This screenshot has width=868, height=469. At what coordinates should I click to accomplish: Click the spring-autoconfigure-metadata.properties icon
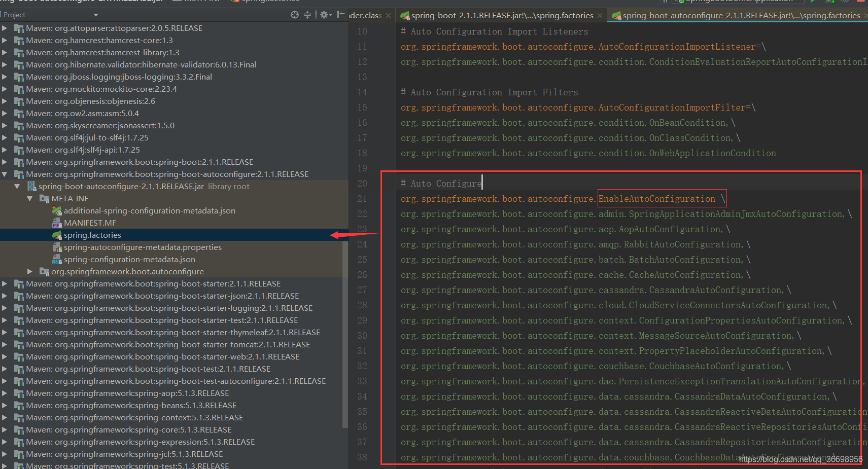pyautogui.click(x=57, y=247)
